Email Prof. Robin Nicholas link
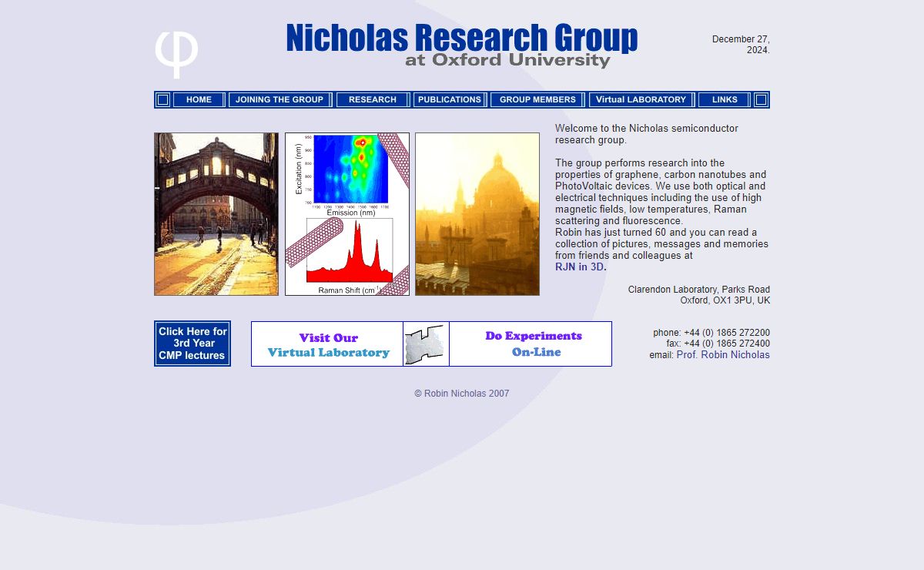The width and height of the screenshot is (924, 570). coord(723,355)
